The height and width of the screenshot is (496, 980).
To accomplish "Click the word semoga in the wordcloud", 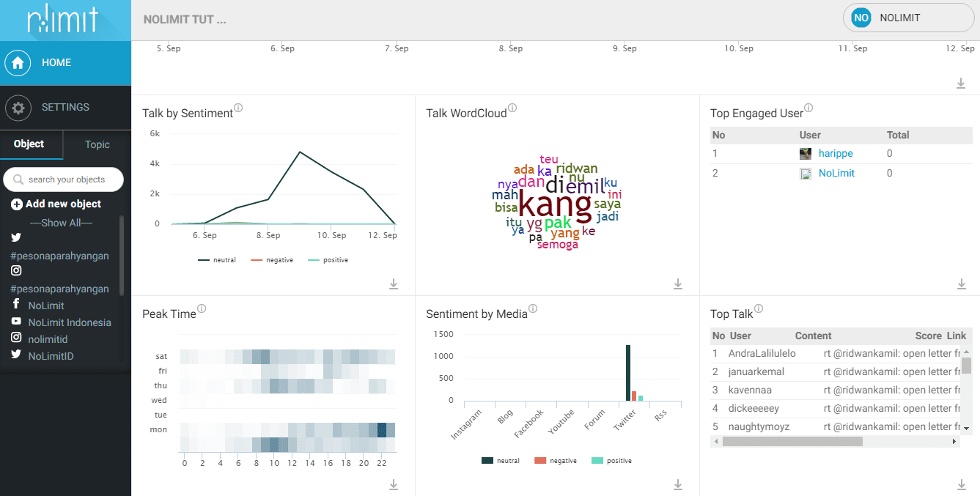I will [x=558, y=245].
